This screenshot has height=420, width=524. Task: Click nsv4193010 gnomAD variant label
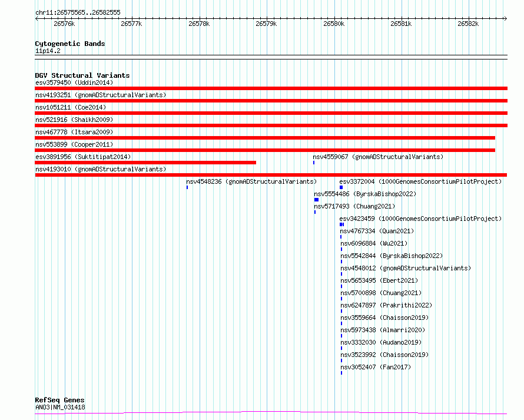tap(101, 169)
